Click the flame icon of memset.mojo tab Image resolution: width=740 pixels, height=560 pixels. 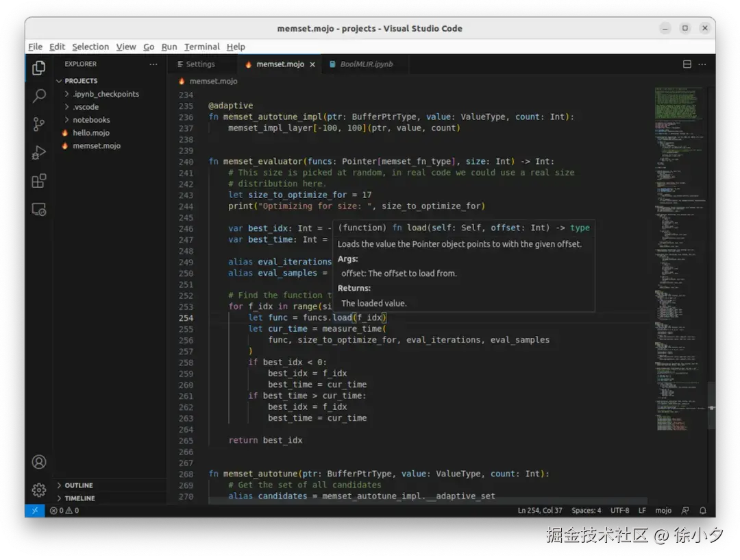click(248, 64)
